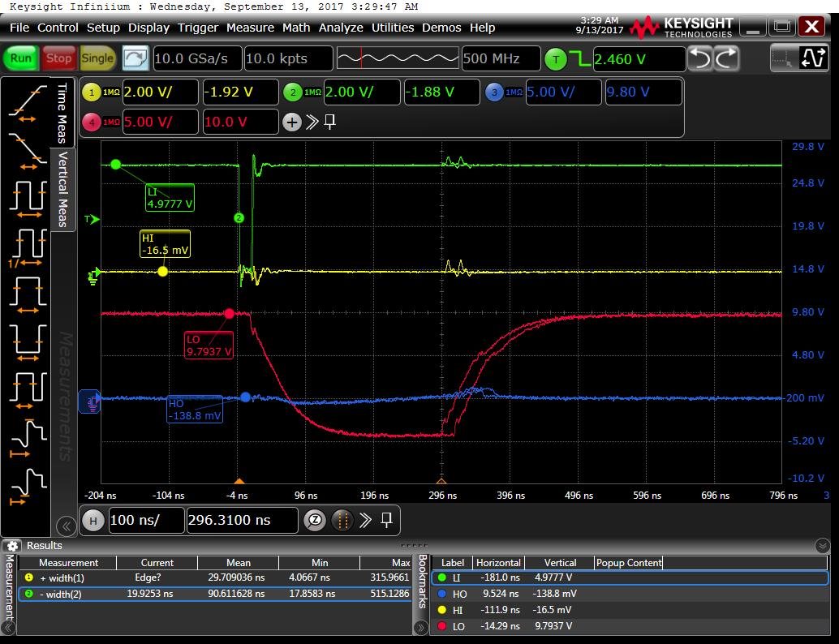Click the positive width measurement icon
Screen dimensions: 839x644
pos(28,294)
